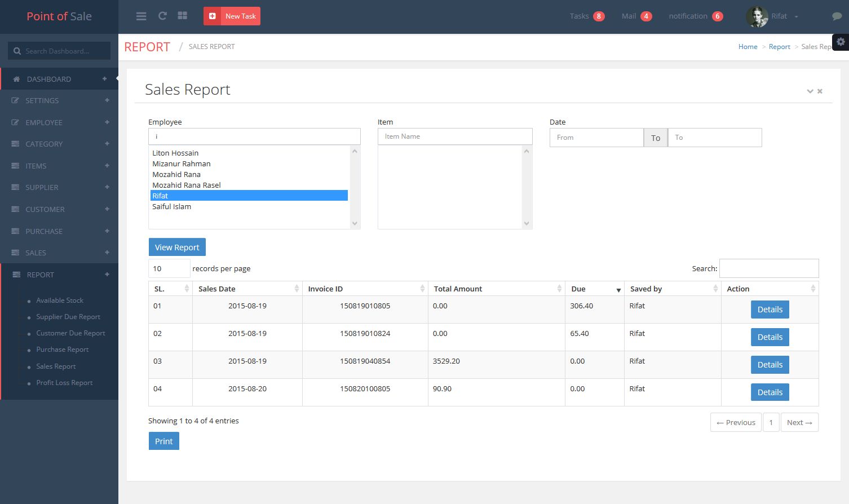Click the Print button
The height and width of the screenshot is (504, 849).
point(163,441)
